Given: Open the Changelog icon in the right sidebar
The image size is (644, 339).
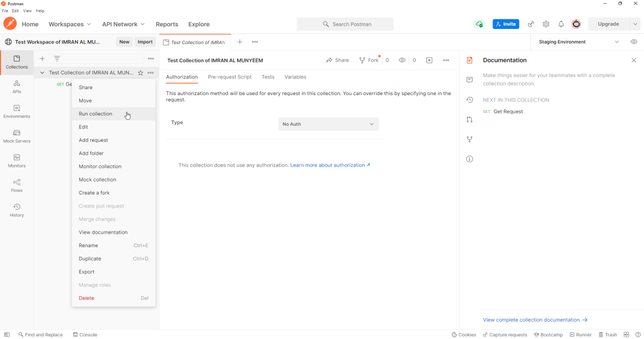Looking at the screenshot, I should pos(469,100).
